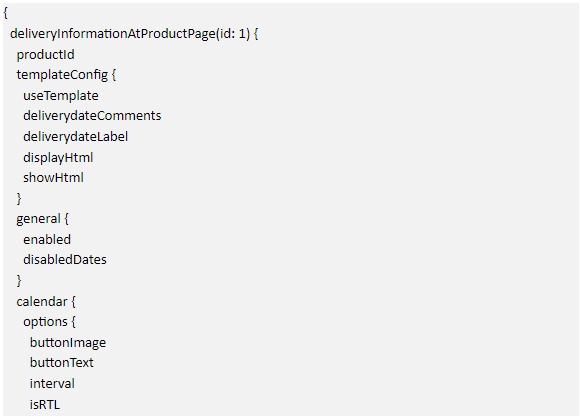Click the calendar block name

[x=42, y=302]
